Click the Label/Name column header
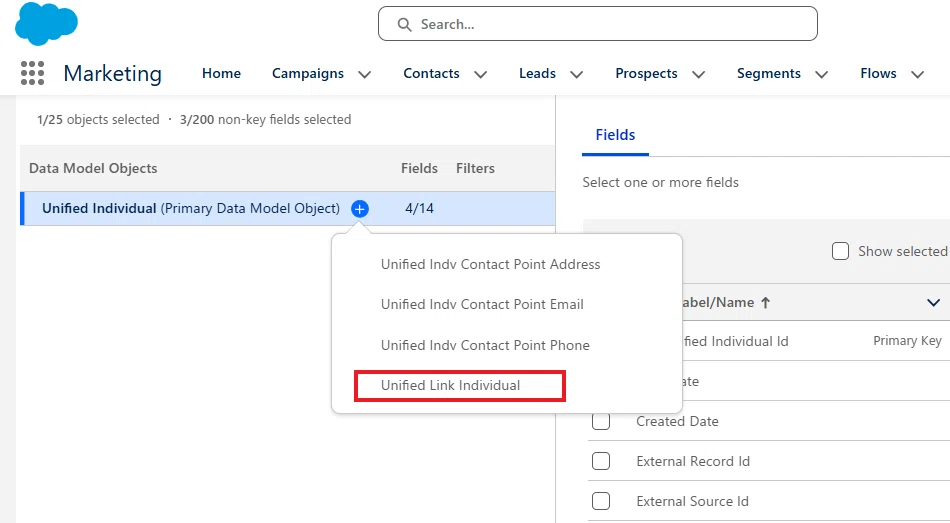The width and height of the screenshot is (950, 523). pos(719,302)
